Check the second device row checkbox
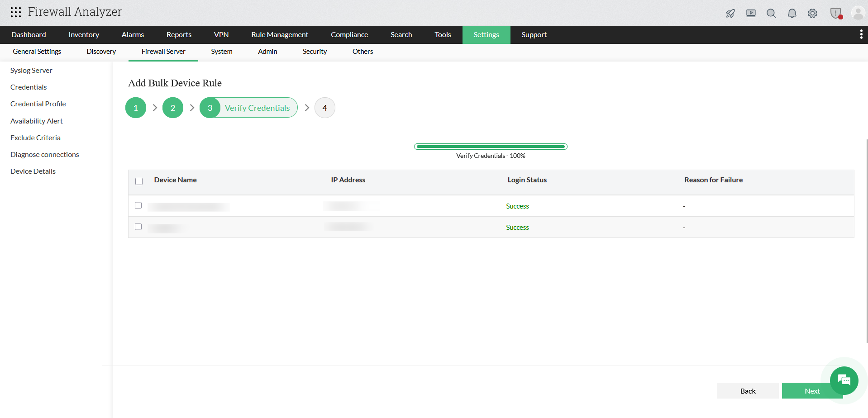This screenshot has height=418, width=868. tap(138, 227)
